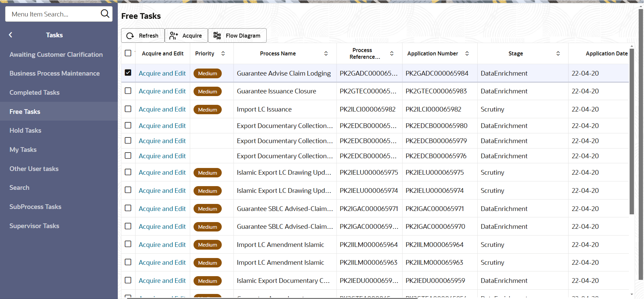Click the Flow Diagram icon
The image size is (644, 299).
(x=217, y=36)
